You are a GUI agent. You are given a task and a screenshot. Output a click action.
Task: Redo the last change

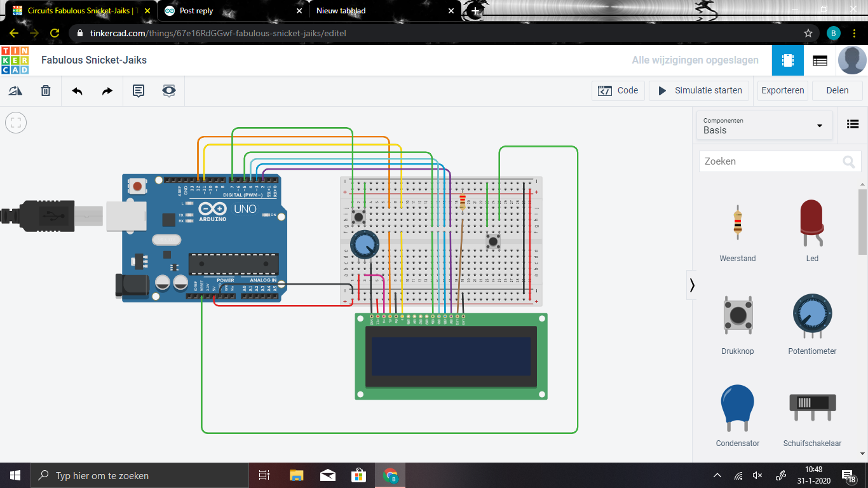coord(105,91)
